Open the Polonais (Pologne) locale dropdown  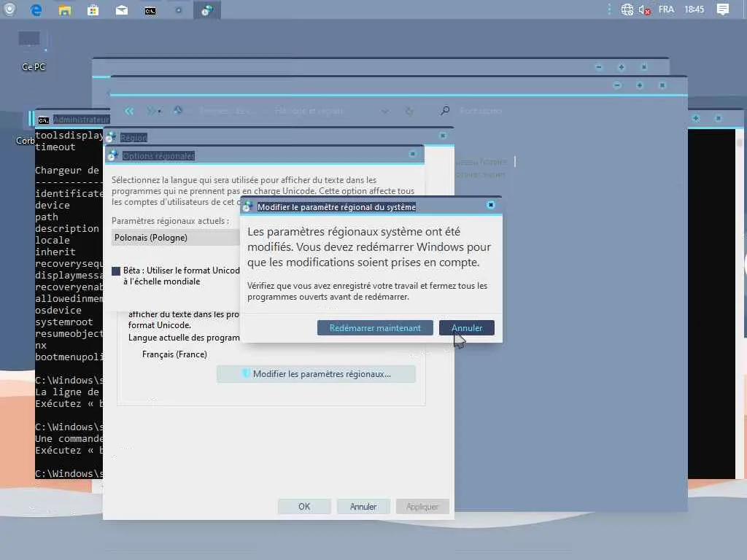pyautogui.click(x=176, y=238)
